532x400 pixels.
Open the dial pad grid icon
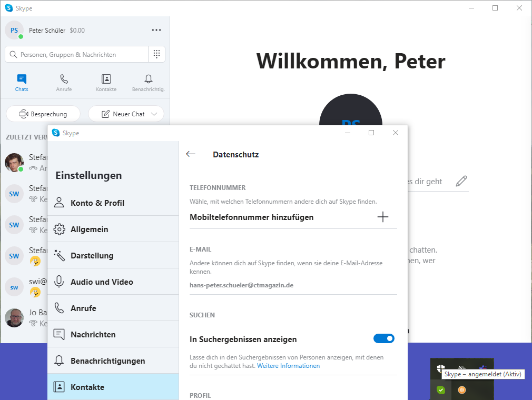click(x=157, y=54)
